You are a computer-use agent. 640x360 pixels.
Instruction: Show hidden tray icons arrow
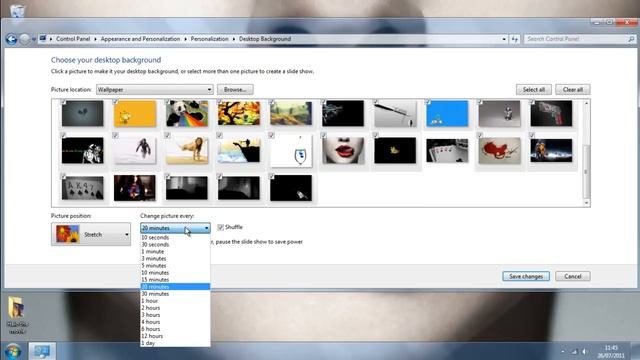tap(563, 351)
